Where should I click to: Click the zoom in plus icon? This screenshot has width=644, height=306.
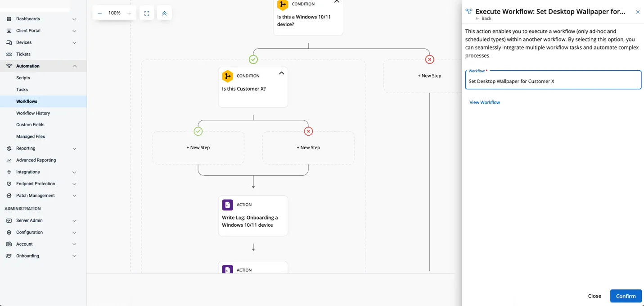pyautogui.click(x=129, y=13)
